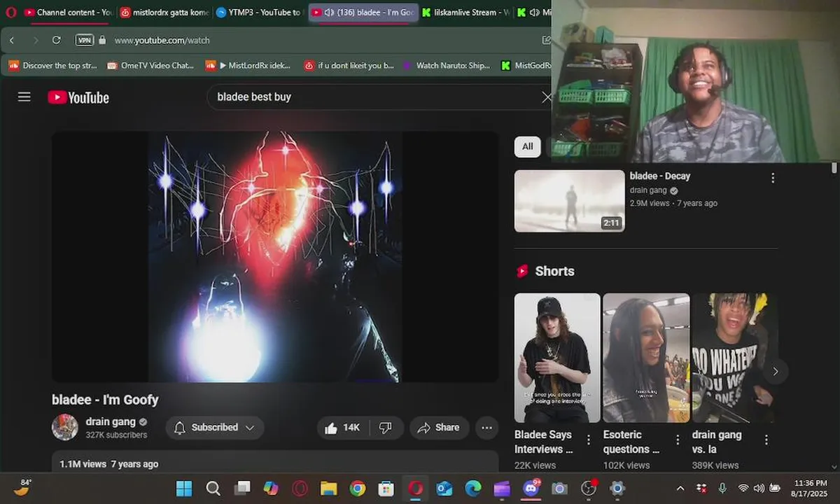Viewport: 840px width, 504px height.
Task: Select the (136) bladee - I'm Goofy tab
Action: pyautogui.click(x=363, y=13)
